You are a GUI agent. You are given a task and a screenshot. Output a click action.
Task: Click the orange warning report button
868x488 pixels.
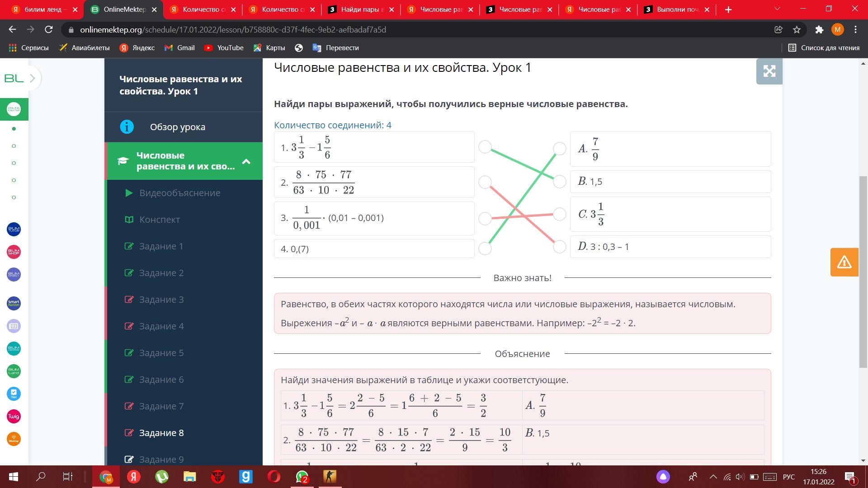click(x=844, y=262)
